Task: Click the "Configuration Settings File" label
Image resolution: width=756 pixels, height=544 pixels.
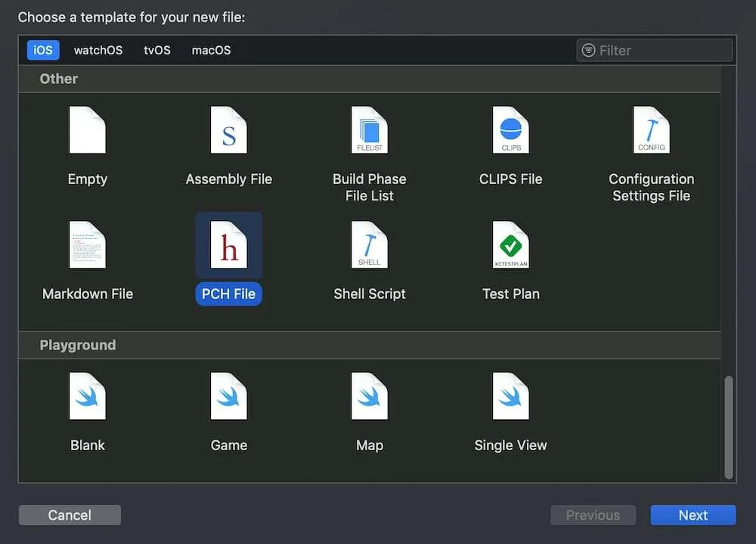Action: 652,188
